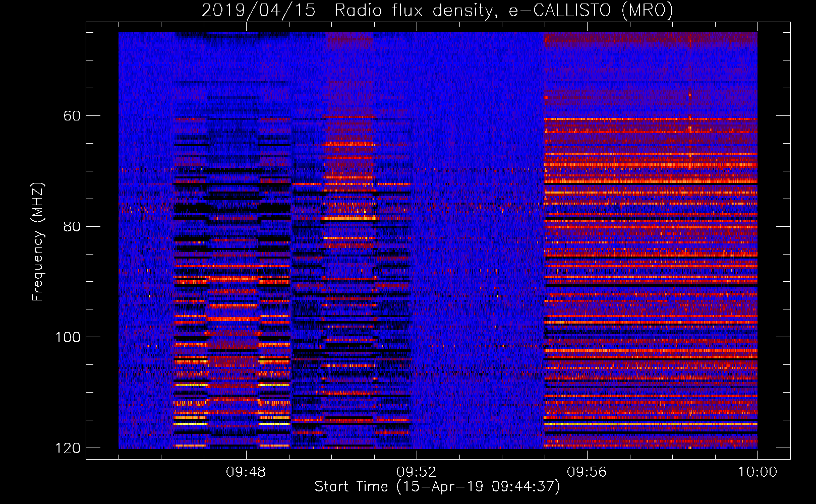Image resolution: width=816 pixels, height=504 pixels.
Task: Click the 09:52 time tick label
Action: 417,472
